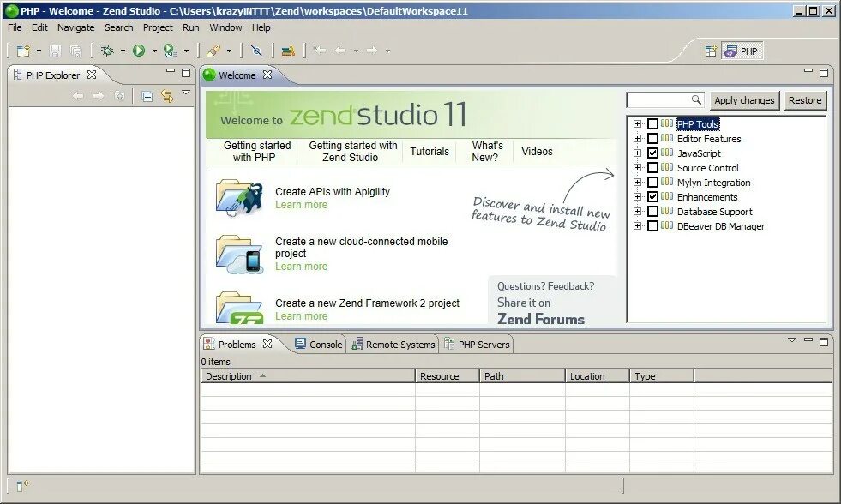Expand the Database Support tree node
Screen dimensions: 841x504
637,211
